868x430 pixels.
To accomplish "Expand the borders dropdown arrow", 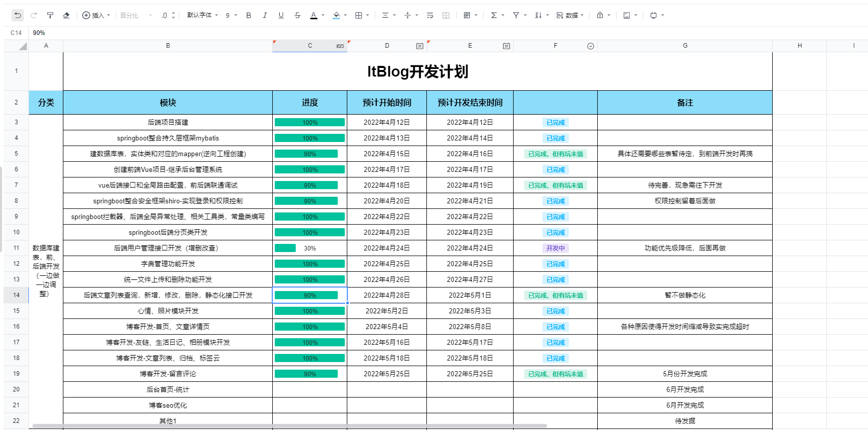I will (368, 15).
